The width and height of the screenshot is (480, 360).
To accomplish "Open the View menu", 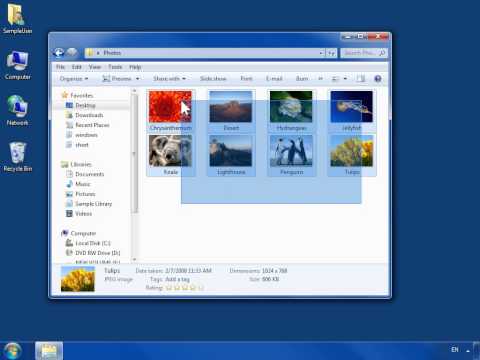I will click(95, 67).
